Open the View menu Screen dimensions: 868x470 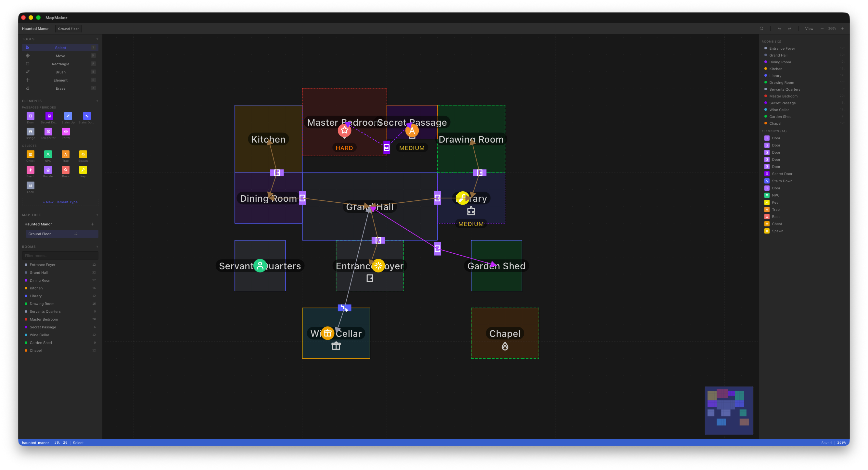coord(809,29)
